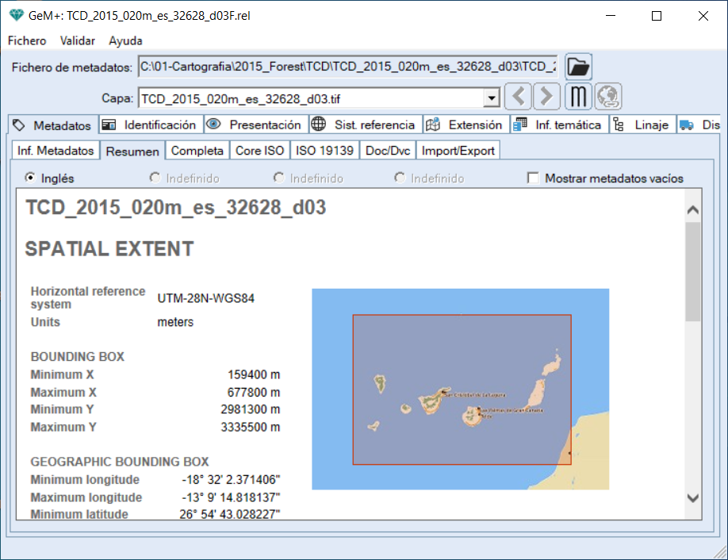The height and width of the screenshot is (560, 728).
Task: Select the Extensión tab
Action: pyautogui.click(x=466, y=125)
